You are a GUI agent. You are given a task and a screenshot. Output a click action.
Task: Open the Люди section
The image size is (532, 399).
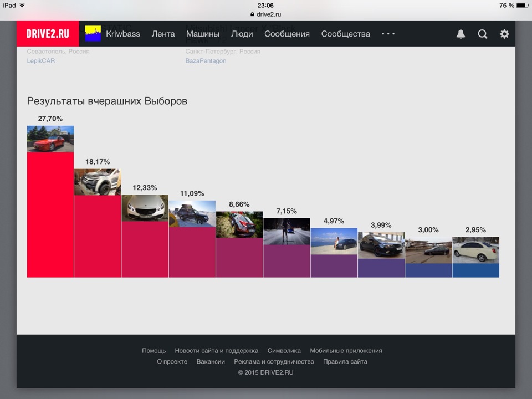[x=242, y=34]
